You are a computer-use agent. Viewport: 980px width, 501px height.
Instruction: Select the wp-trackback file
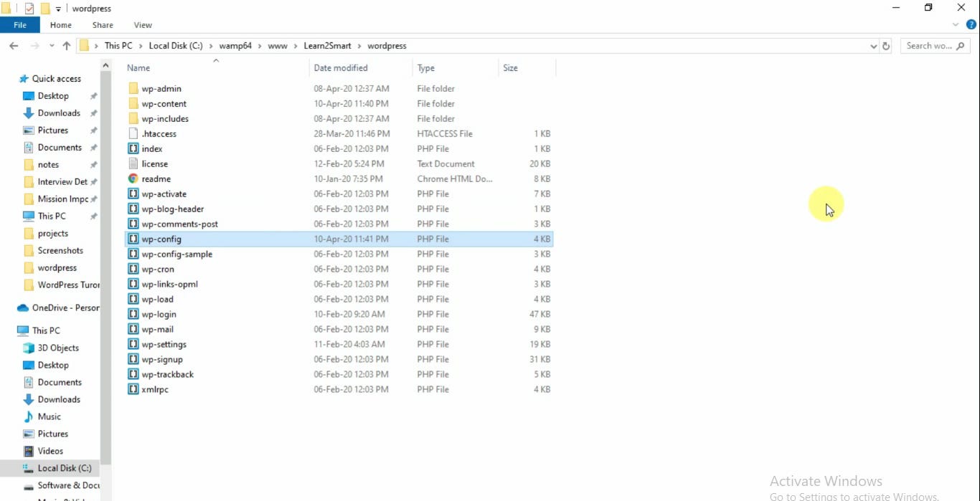(339, 375)
